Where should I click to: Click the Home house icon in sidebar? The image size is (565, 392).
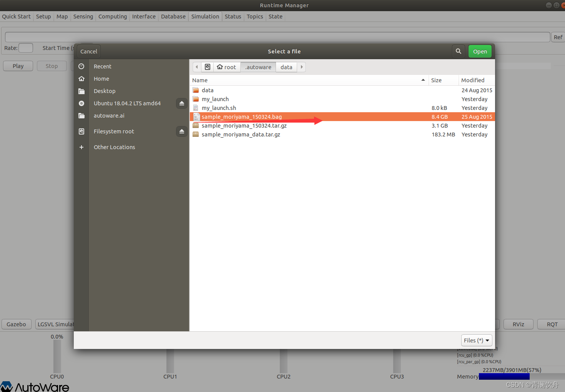click(x=81, y=79)
